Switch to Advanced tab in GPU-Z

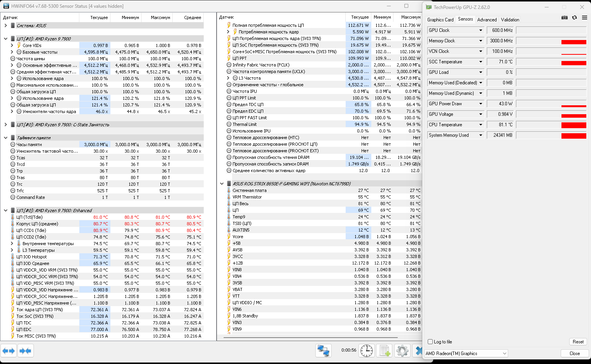pyautogui.click(x=487, y=20)
